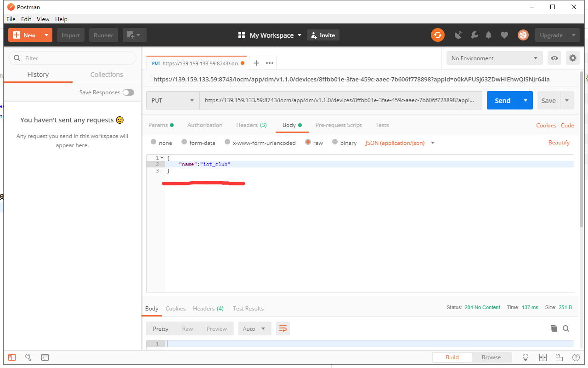Viewport: 588px width, 368px height.
Task: Open the New button dropdown arrow
Action: pyautogui.click(x=46, y=35)
